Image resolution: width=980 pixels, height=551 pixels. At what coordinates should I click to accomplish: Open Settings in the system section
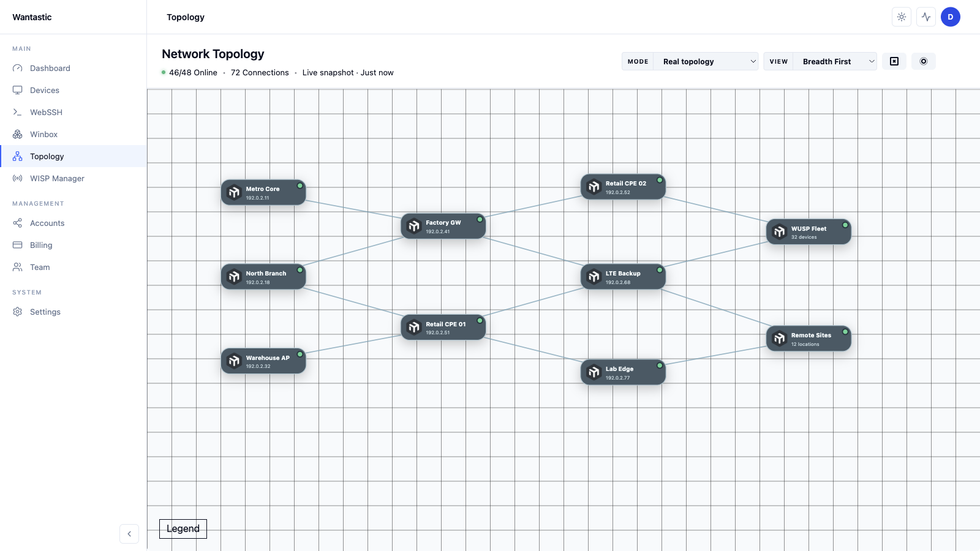tap(73, 312)
